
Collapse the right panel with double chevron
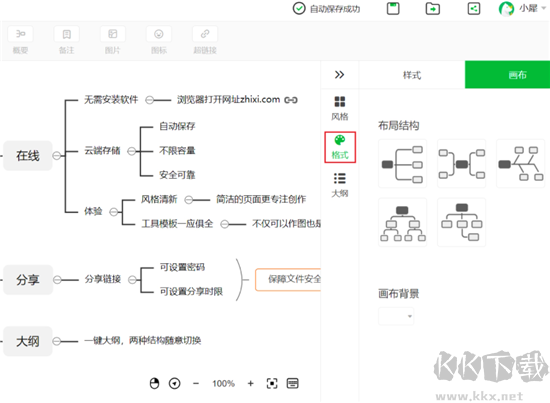pos(339,75)
